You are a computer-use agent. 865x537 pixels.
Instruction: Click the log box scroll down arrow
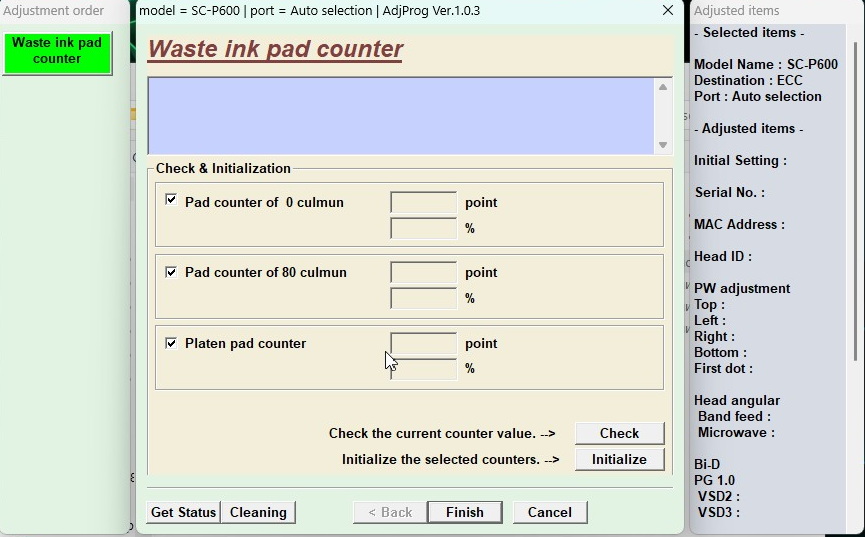point(662,145)
